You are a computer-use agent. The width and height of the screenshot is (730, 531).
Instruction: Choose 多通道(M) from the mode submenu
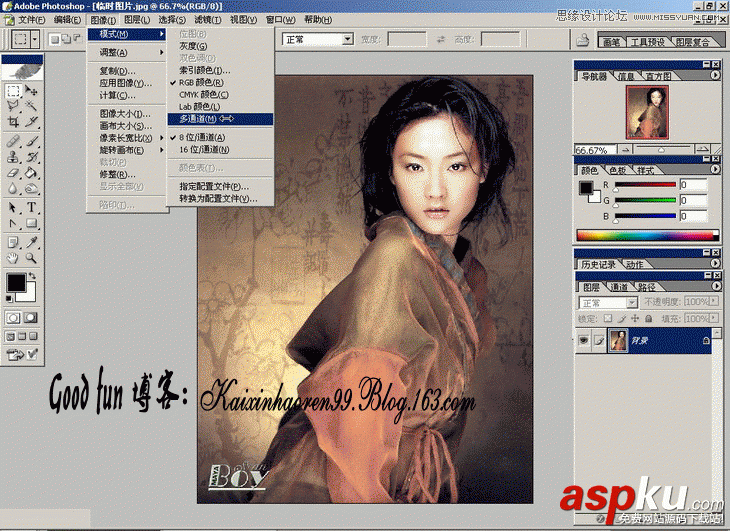(220, 119)
